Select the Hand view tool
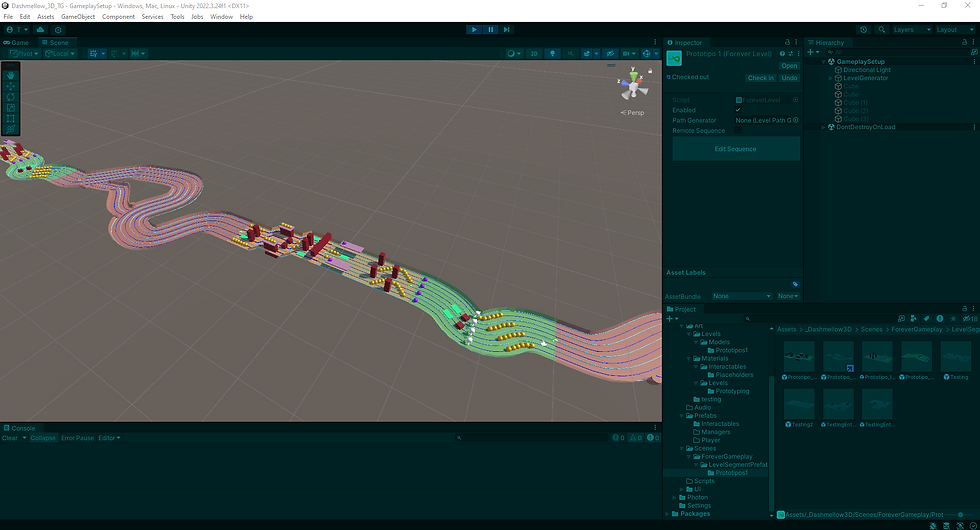 11,75
